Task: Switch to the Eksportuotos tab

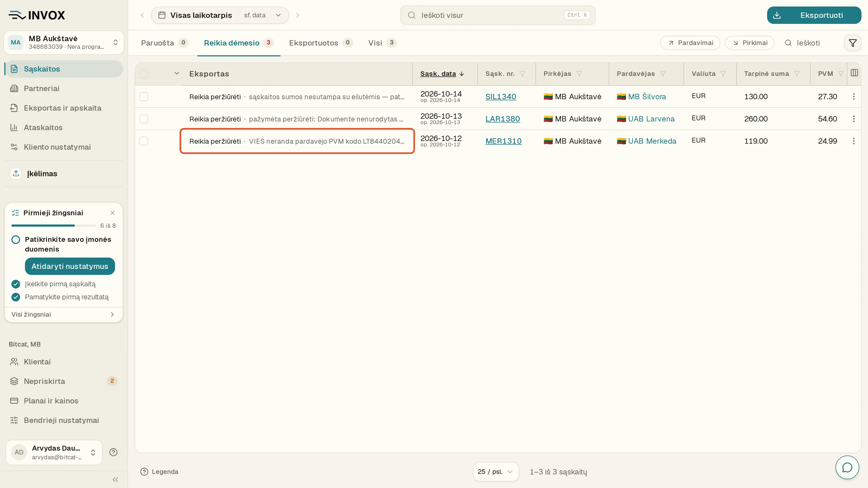Action: [x=321, y=43]
